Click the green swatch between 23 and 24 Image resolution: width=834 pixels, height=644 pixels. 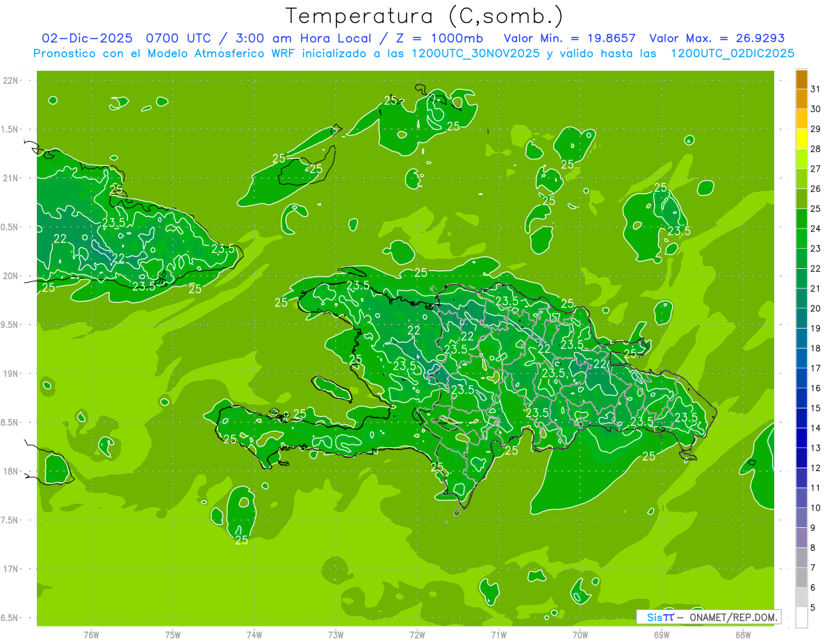[x=801, y=238]
